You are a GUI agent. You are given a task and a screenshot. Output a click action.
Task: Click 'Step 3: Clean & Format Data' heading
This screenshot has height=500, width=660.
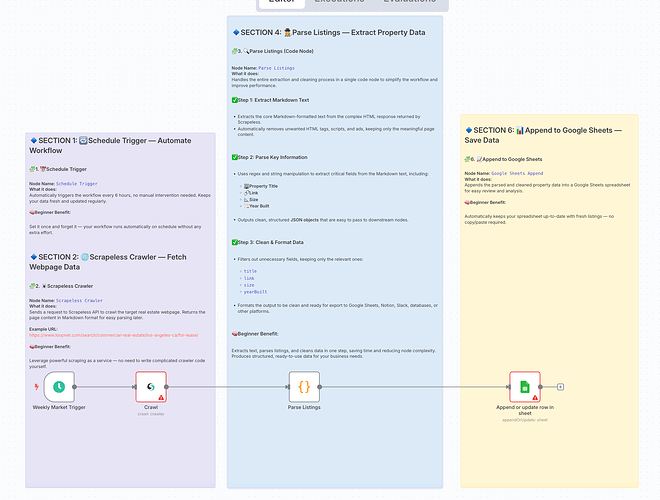tap(268, 242)
